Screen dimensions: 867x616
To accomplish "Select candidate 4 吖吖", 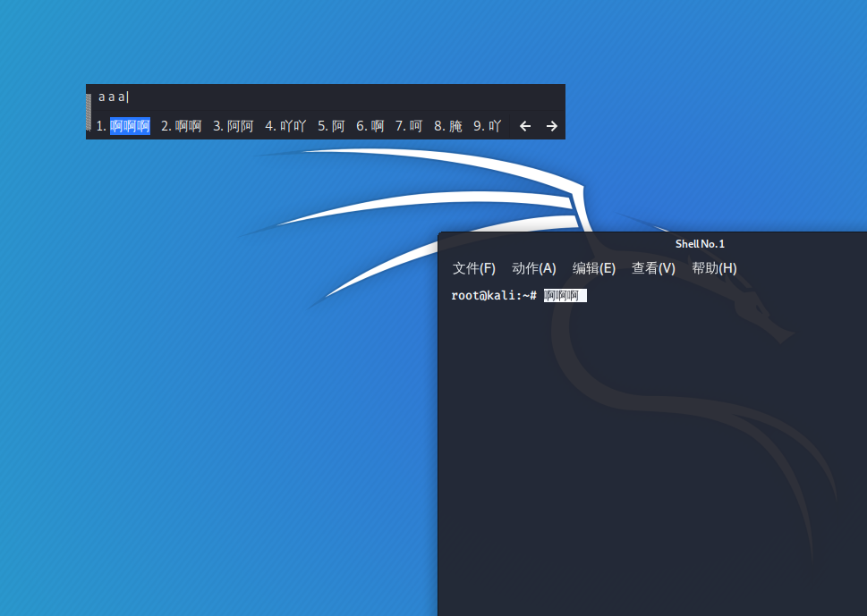I will (x=285, y=126).
